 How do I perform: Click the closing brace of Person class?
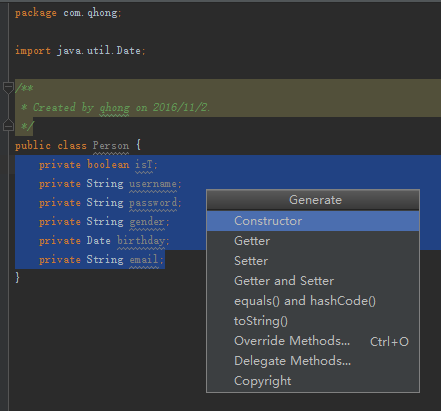(18, 277)
